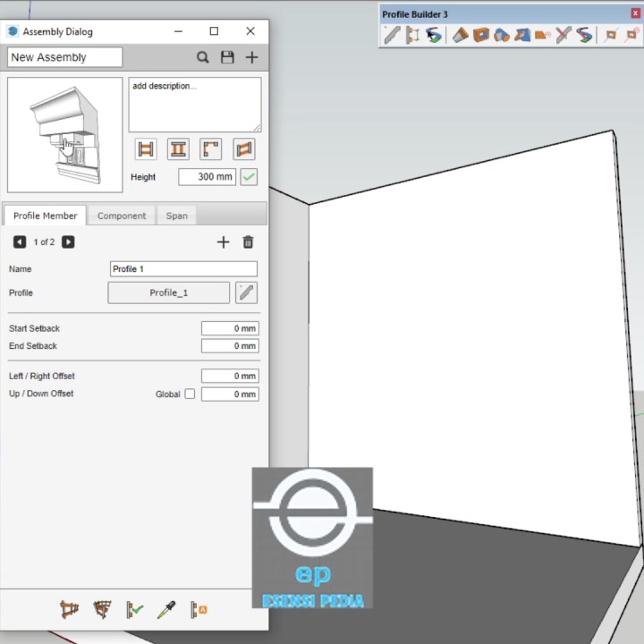This screenshot has width=644, height=644.
Task: Go to next profile member arrow
Action: point(68,241)
